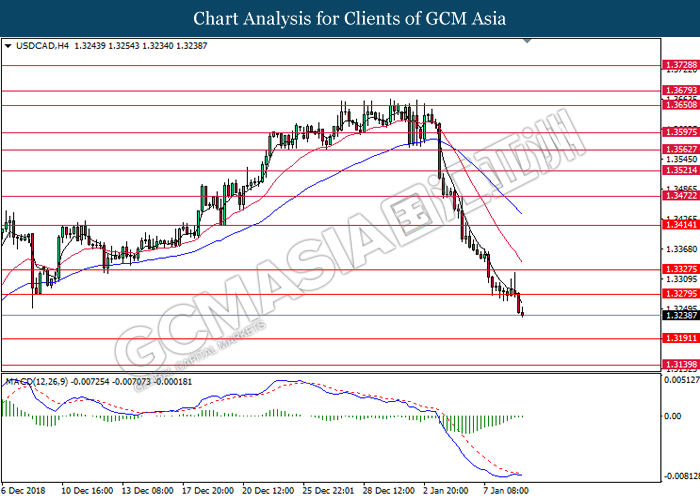Click the Chart Analysis for Clients header banner
Viewport: 700px width, 500px height.
(x=350, y=18)
